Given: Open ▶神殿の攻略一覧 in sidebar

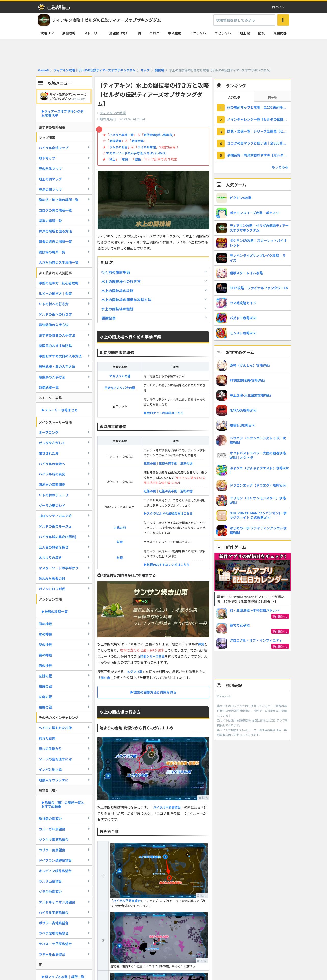Looking at the screenshot, I should pos(54,611).
